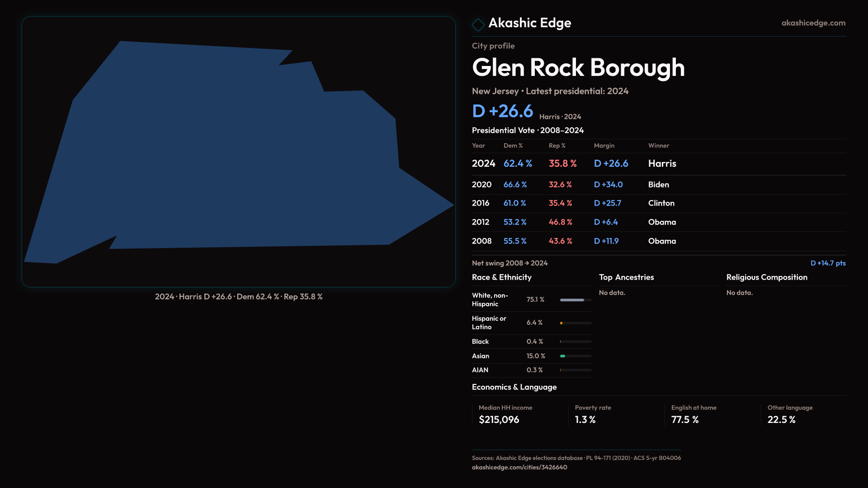
Task: Click the Winner column header
Action: 658,145
